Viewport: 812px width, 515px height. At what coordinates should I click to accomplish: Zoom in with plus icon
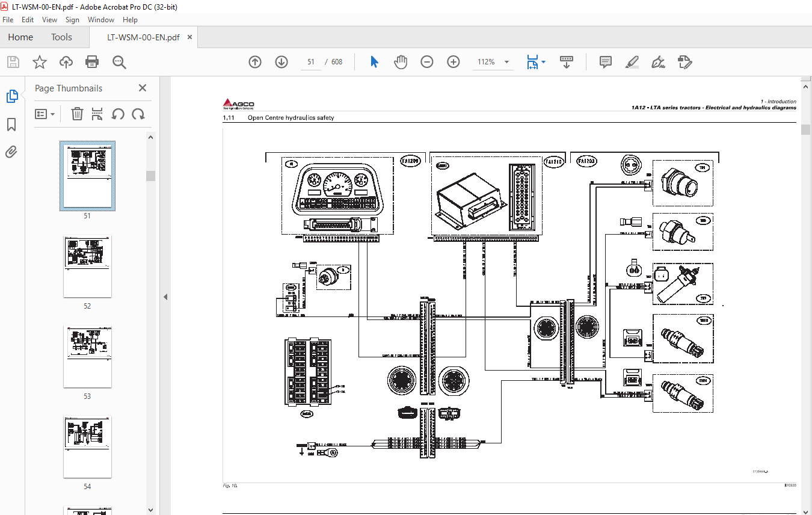coord(454,62)
